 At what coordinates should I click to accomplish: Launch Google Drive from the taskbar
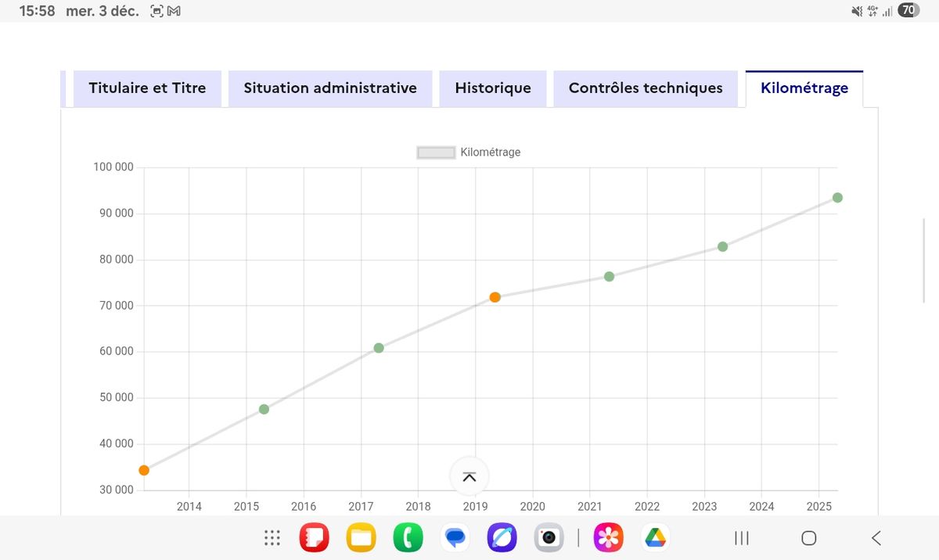pyautogui.click(x=655, y=537)
